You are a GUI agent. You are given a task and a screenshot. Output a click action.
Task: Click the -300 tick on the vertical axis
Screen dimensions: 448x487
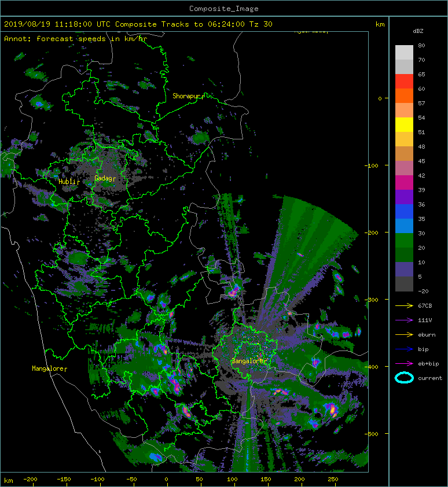372,300
